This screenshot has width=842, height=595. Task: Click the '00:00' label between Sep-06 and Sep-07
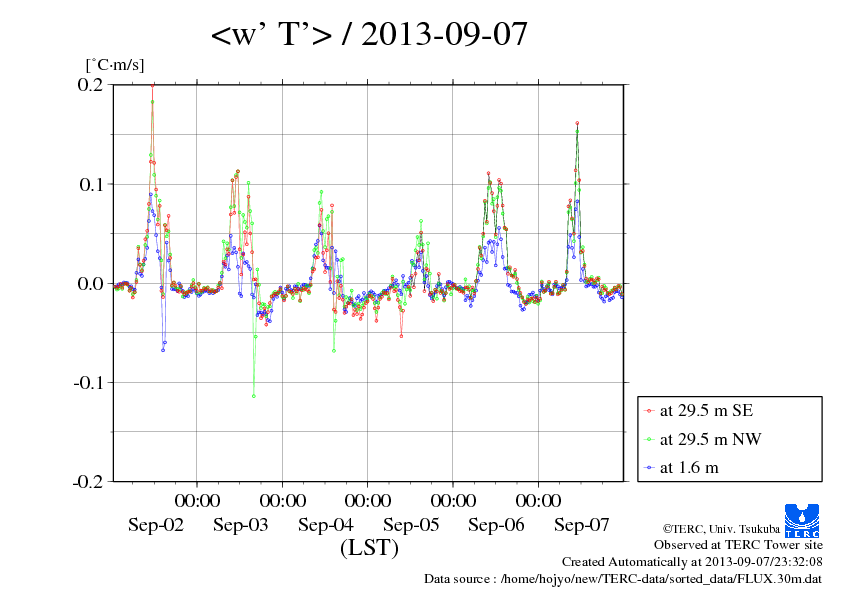(539, 501)
